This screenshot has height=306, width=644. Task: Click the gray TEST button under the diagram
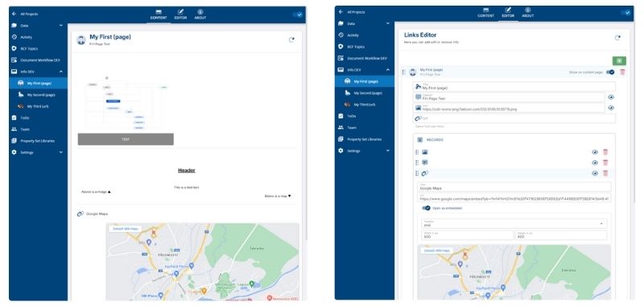pos(126,139)
